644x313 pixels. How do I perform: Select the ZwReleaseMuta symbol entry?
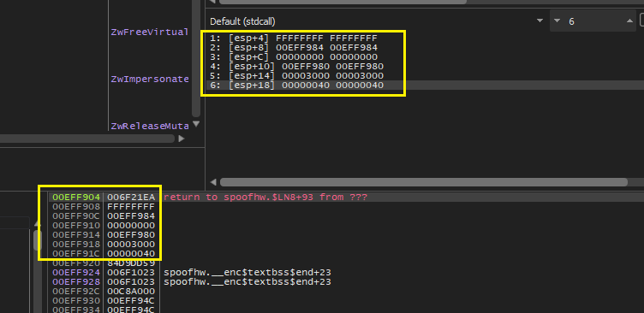(x=150, y=126)
